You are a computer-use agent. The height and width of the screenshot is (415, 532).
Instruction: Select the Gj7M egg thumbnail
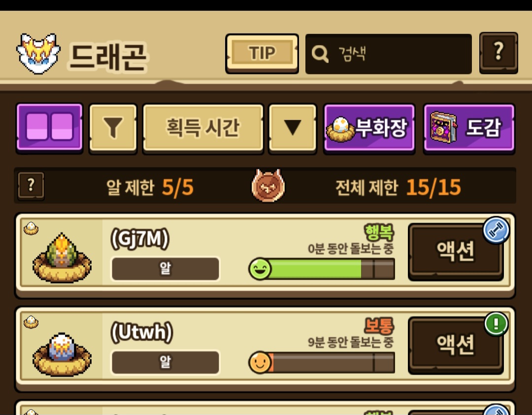62,257
